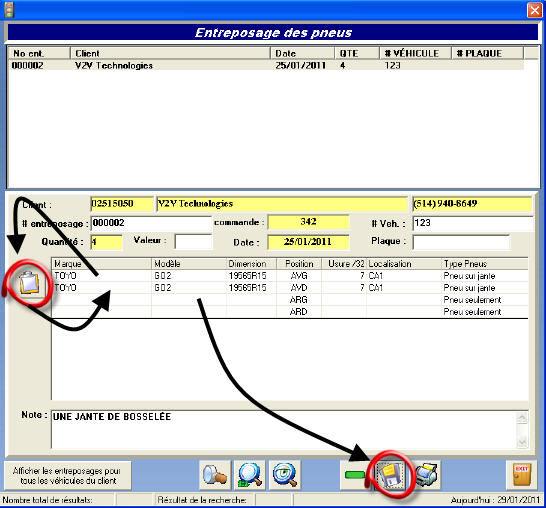Click the 'Position' column header
546x508 pixels.
coord(299,264)
